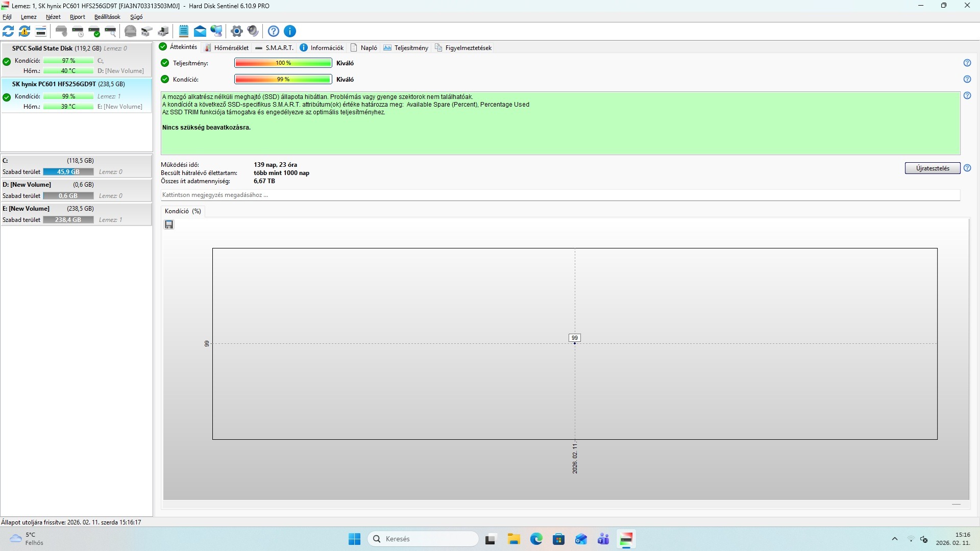Open the Riport menu
Viewport: 980px width, 551px height.
(77, 17)
